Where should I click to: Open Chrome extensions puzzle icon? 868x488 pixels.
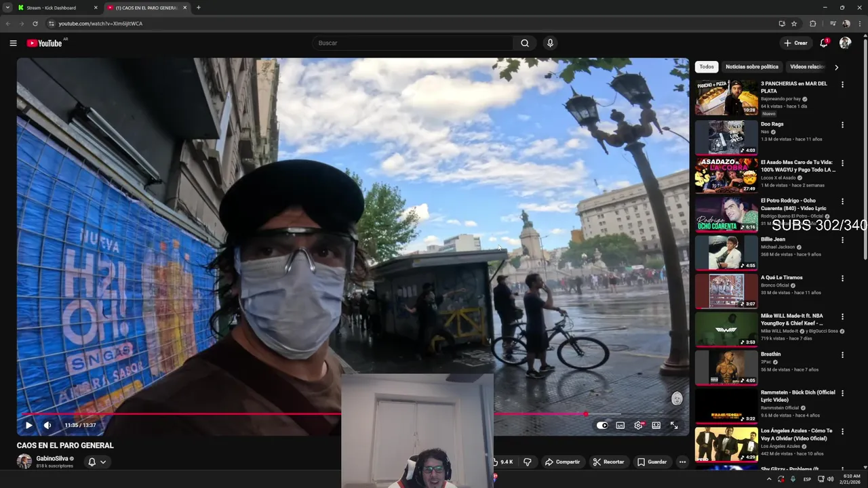(x=813, y=23)
